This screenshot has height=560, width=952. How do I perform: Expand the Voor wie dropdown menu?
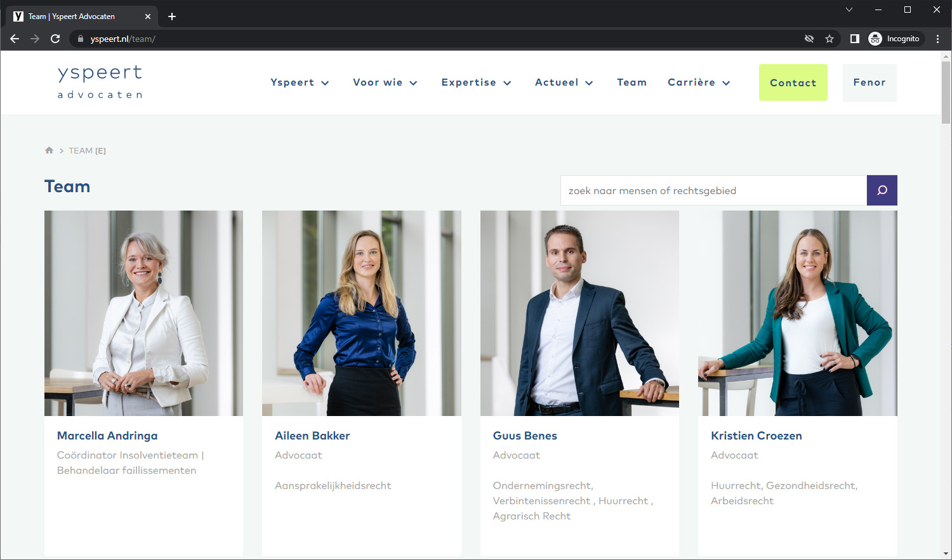(385, 82)
